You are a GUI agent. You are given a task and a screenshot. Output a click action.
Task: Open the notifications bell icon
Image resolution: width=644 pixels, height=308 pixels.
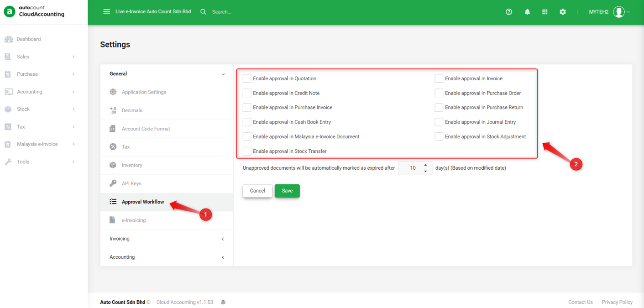point(527,12)
